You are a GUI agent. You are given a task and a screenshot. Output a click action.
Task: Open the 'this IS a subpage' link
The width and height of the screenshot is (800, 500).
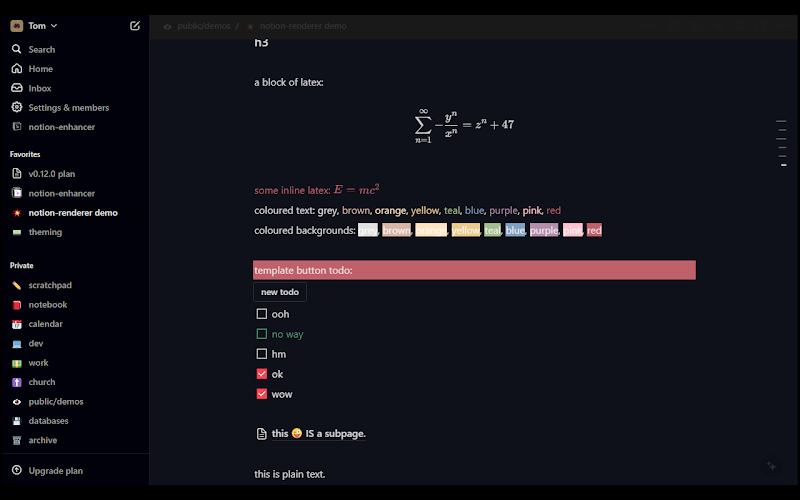(318, 434)
